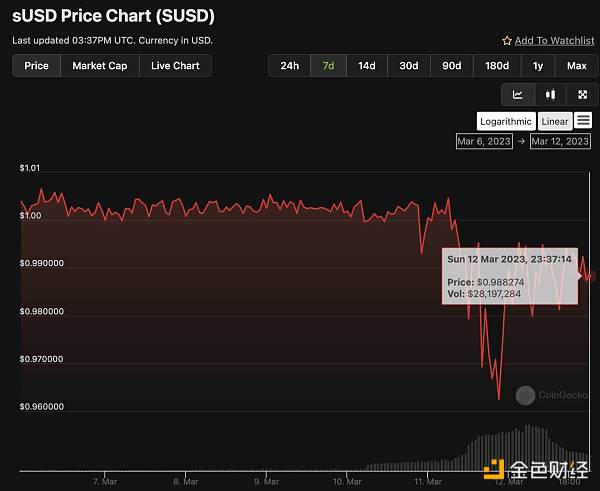The width and height of the screenshot is (600, 491).
Task: Toggle Linear scale
Action: click(x=555, y=121)
